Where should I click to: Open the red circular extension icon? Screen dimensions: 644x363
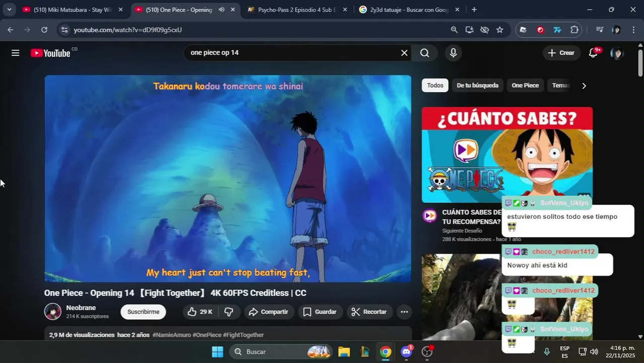point(540,30)
